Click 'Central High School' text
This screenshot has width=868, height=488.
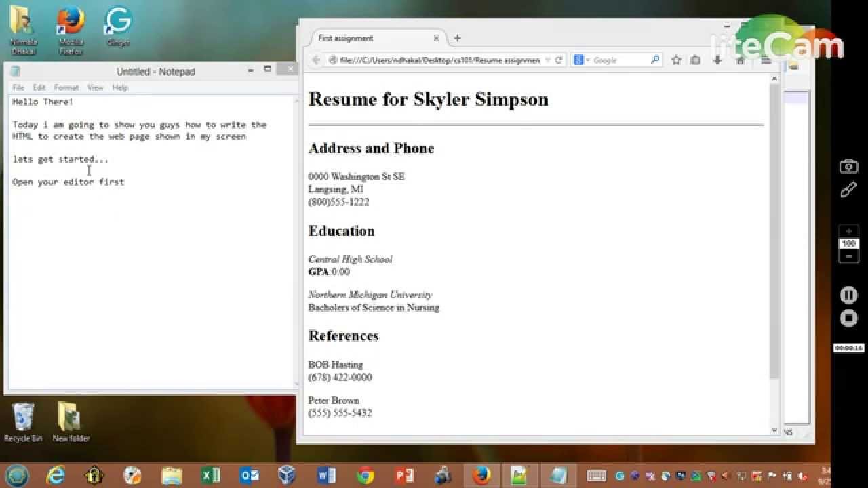pos(350,259)
